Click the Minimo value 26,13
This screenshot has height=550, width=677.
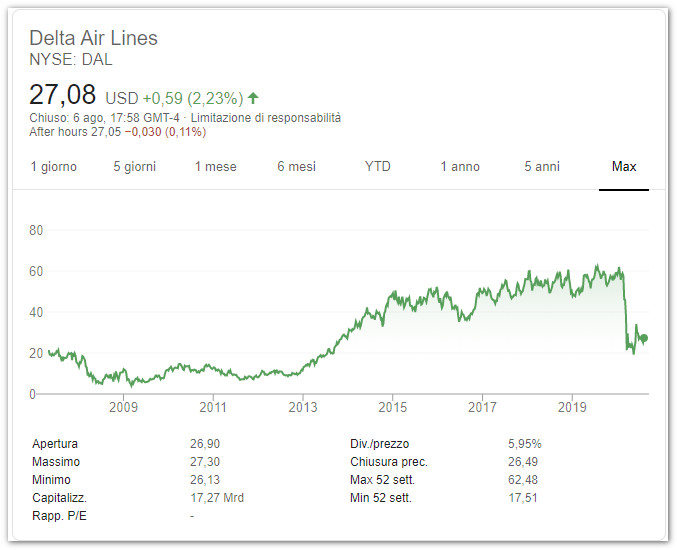(205, 480)
